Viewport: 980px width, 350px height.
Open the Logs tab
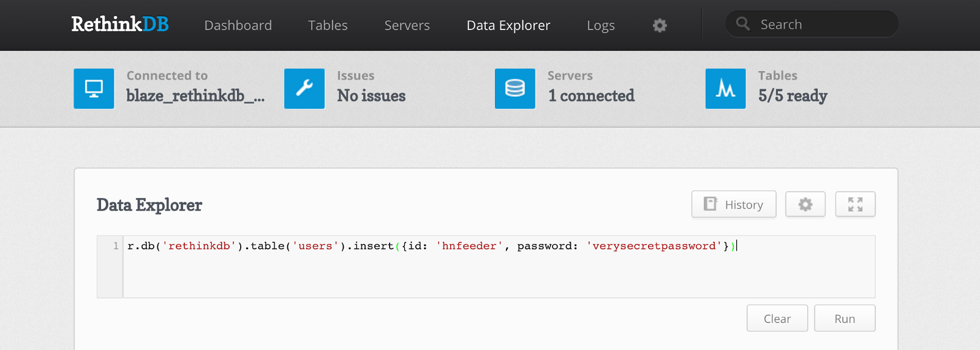pos(601,25)
